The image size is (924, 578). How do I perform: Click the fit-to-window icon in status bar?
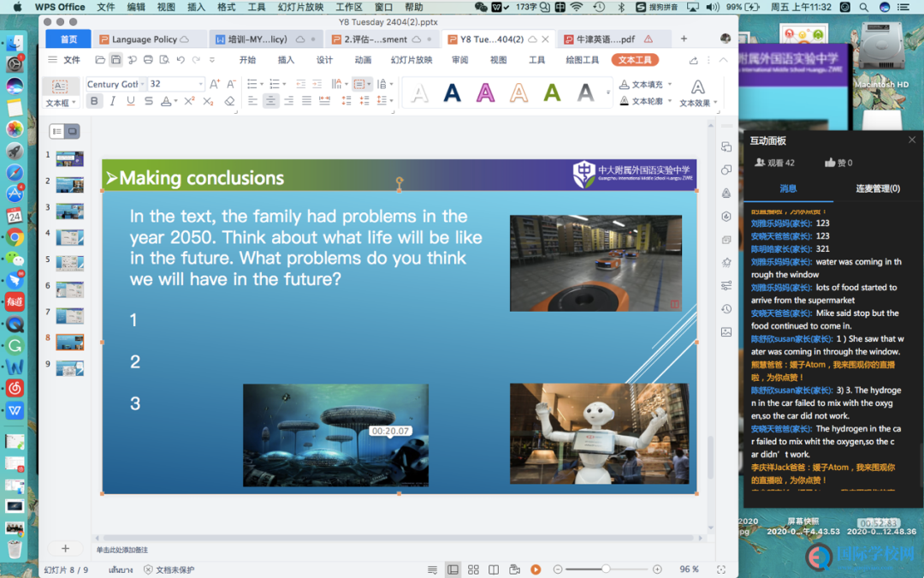720,569
